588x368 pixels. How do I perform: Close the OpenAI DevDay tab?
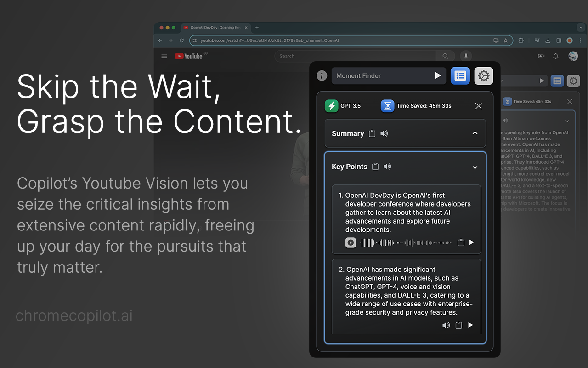246,28
